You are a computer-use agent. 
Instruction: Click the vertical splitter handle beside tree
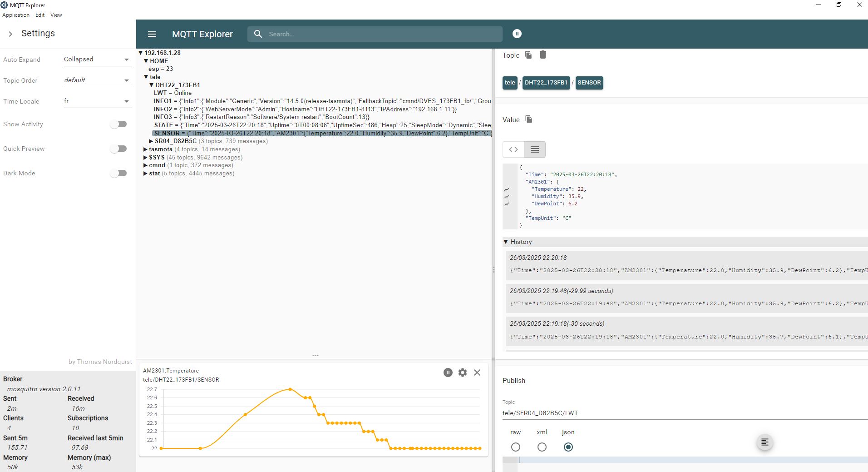(x=493, y=269)
